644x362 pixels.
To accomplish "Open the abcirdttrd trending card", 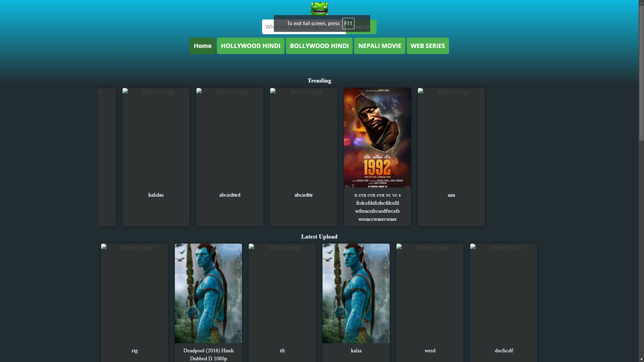I will [x=230, y=157].
